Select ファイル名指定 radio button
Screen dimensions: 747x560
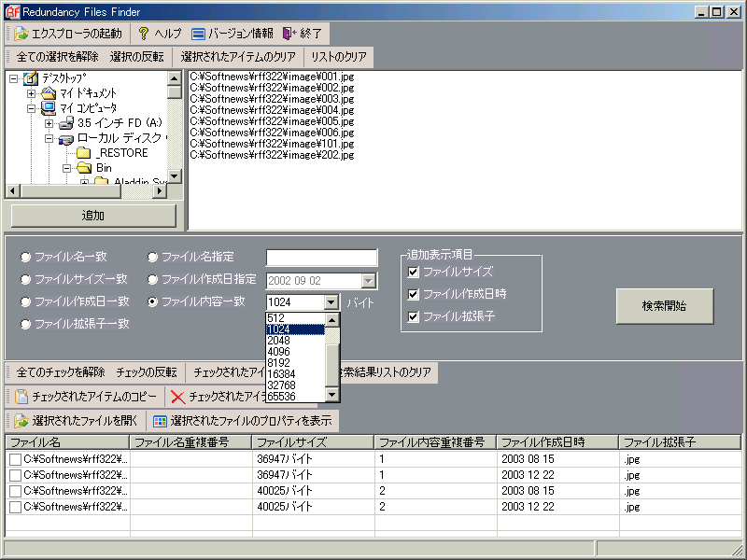(x=152, y=258)
